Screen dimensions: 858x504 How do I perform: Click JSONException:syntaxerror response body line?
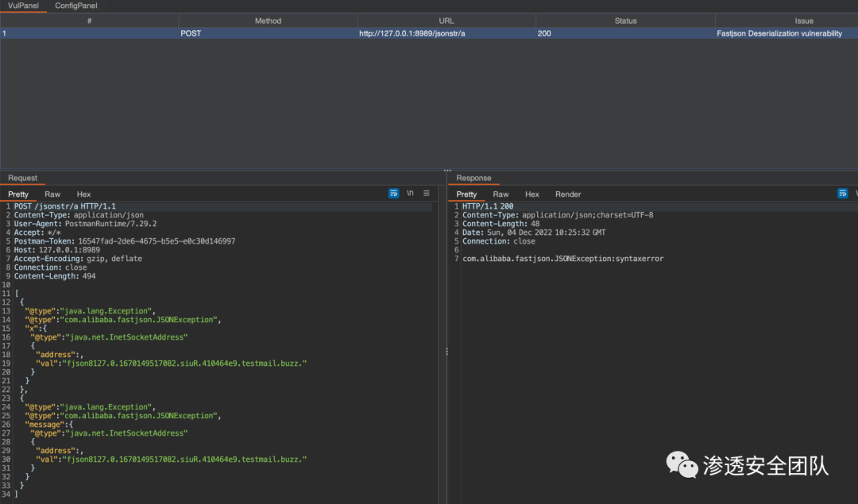point(563,259)
